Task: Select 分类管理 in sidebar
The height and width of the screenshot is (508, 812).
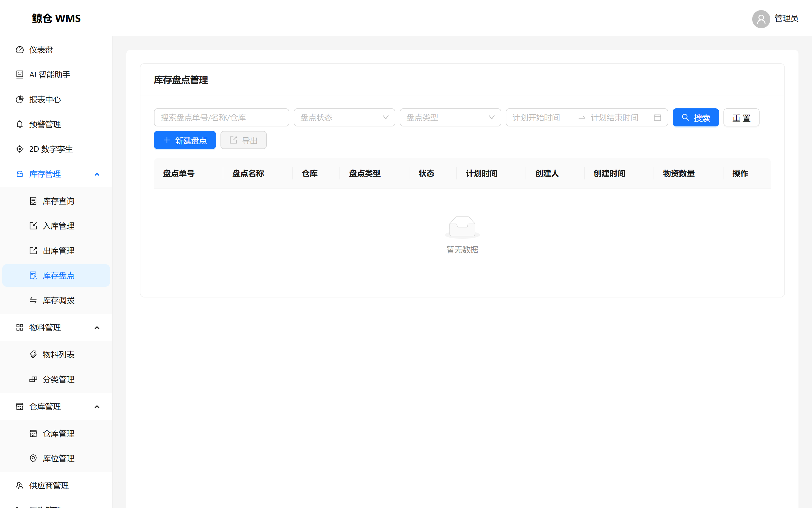Action: point(56,379)
